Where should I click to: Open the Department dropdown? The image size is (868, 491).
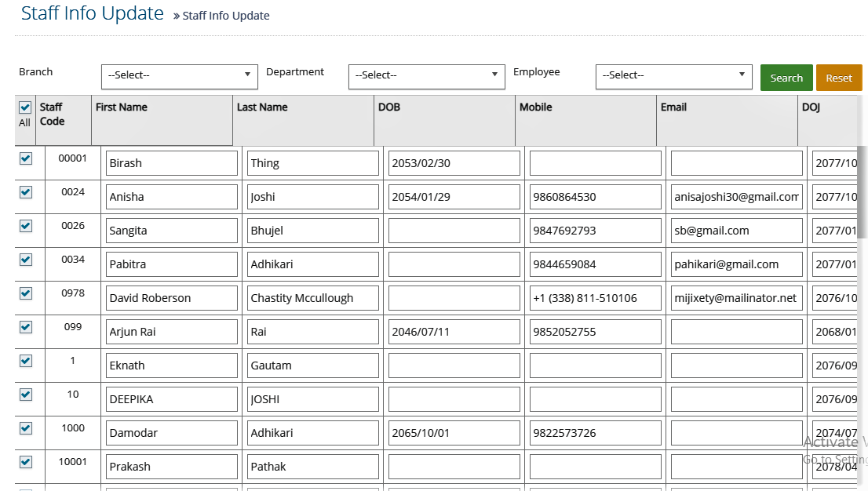[427, 76]
